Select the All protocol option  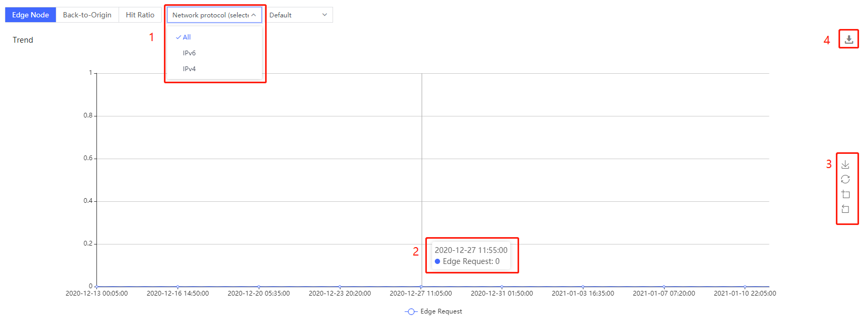[x=187, y=37]
